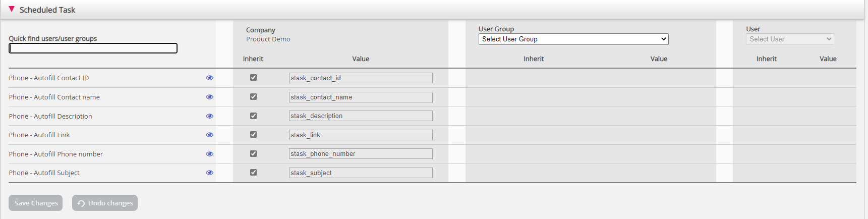
Task: Click eye icon beside Autofill Link
Action: pos(209,135)
